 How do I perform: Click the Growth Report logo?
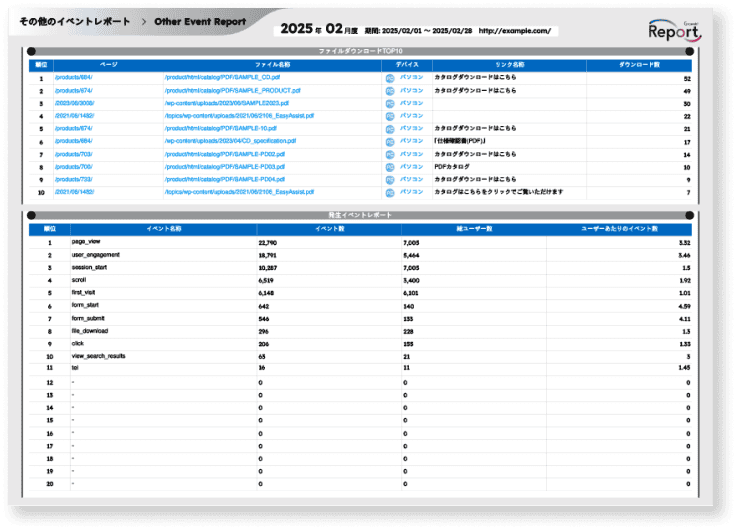tap(674, 30)
